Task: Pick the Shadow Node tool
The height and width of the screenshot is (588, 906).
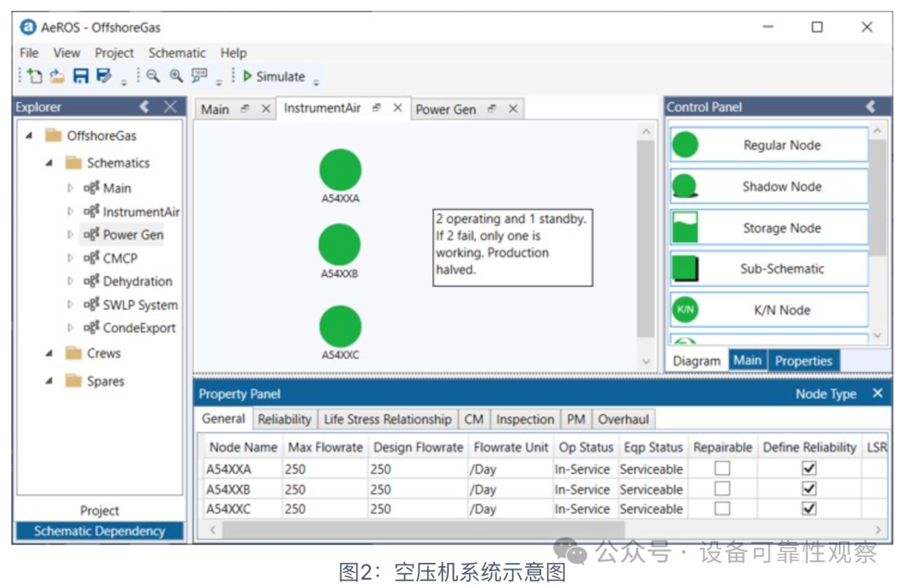Action: tap(769, 186)
